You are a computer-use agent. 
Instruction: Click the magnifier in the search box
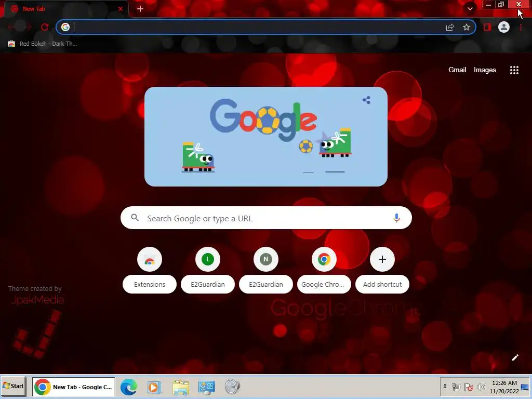(135, 218)
